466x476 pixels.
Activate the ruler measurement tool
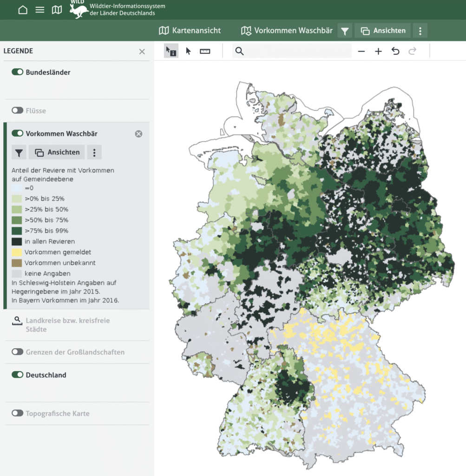205,51
